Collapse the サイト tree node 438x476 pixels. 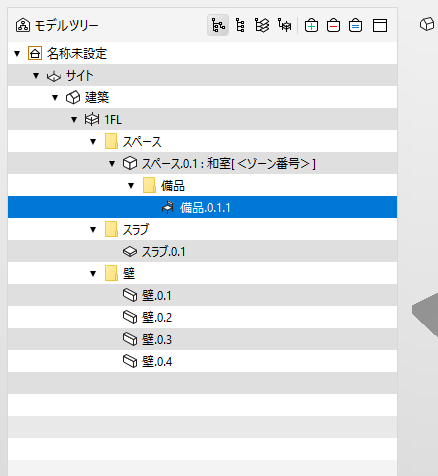36,76
